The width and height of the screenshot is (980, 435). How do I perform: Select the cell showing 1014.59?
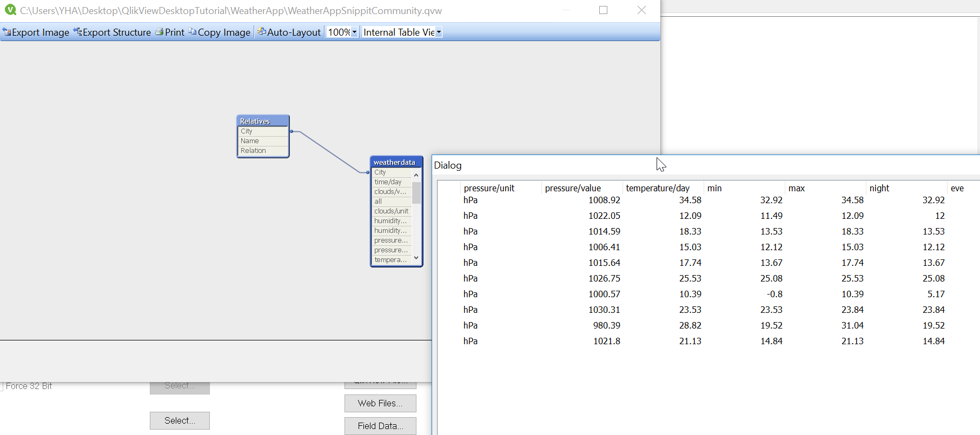tap(604, 231)
